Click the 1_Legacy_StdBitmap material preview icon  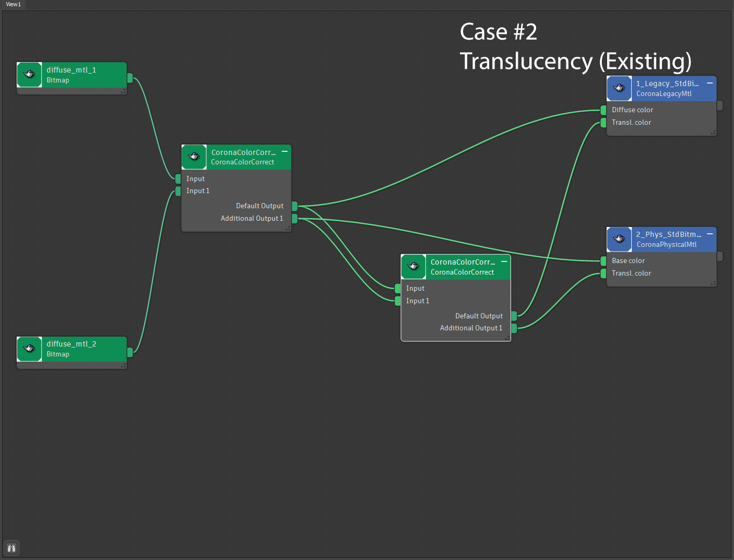(619, 88)
